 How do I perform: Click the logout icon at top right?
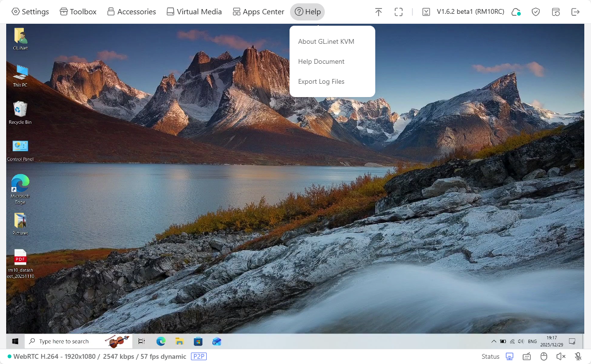[x=575, y=12]
